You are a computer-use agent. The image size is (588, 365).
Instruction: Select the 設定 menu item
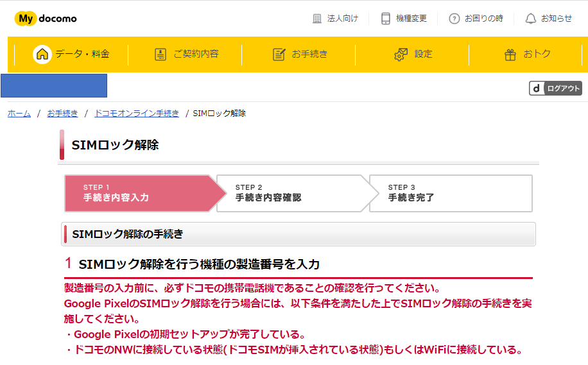click(x=412, y=55)
